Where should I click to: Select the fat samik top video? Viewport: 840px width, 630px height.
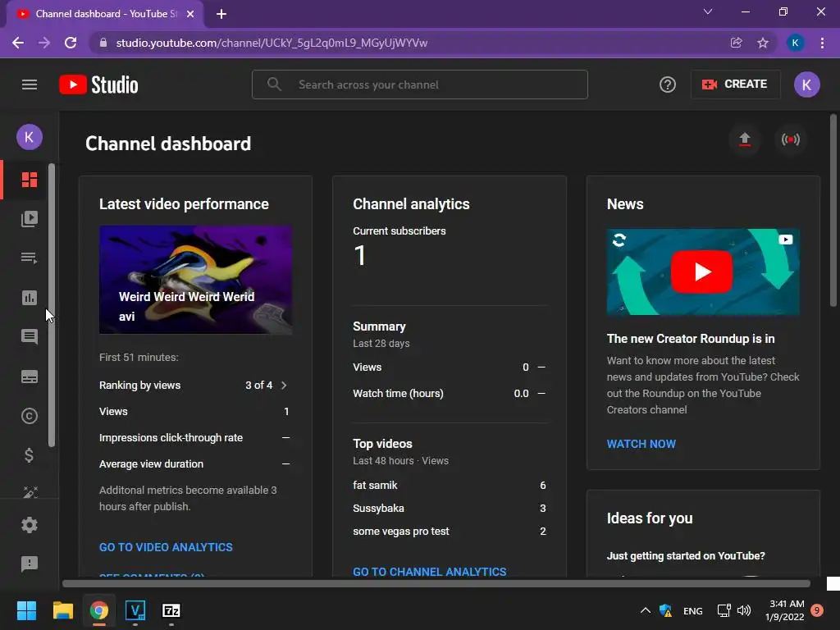click(375, 485)
